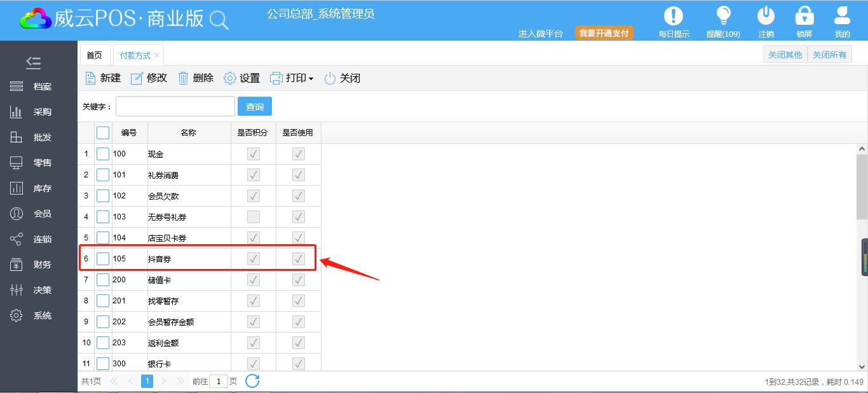Screen dimensions: 868x393
Task: Open the 提醒(109) reminders bulb icon
Action: pos(723,16)
